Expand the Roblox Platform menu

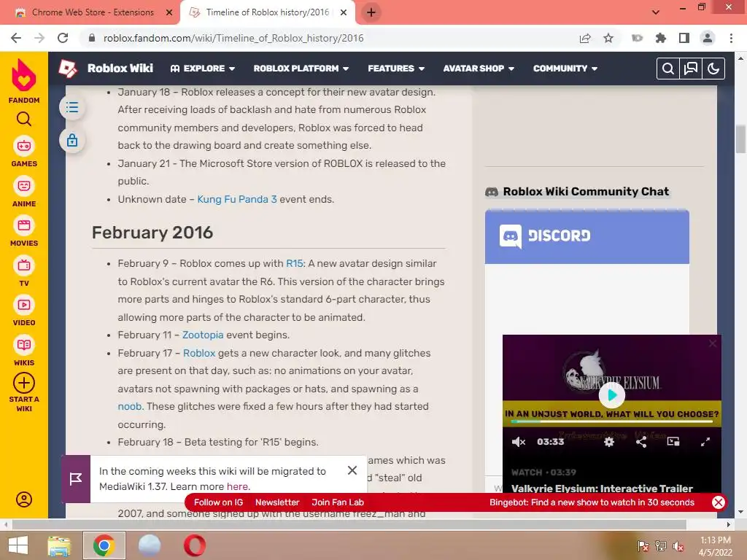tap(301, 69)
